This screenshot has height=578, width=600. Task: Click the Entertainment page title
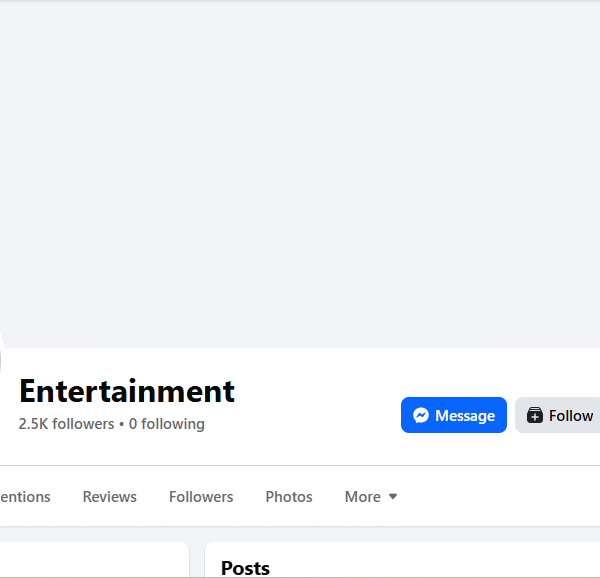pyautogui.click(x=127, y=391)
